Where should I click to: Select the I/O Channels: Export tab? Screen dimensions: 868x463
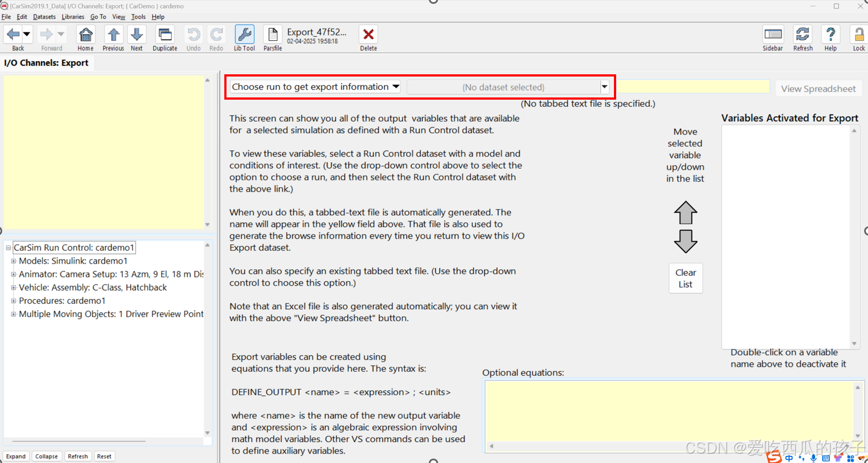(46, 63)
